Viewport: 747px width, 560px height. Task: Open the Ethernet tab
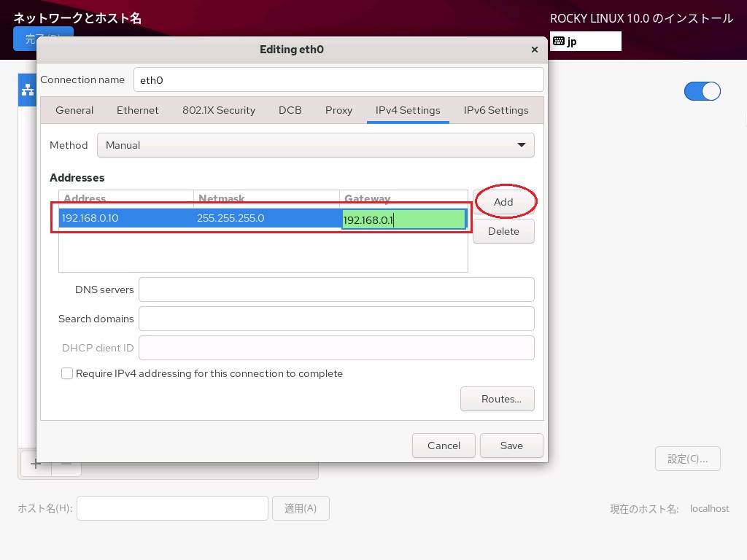coord(137,110)
